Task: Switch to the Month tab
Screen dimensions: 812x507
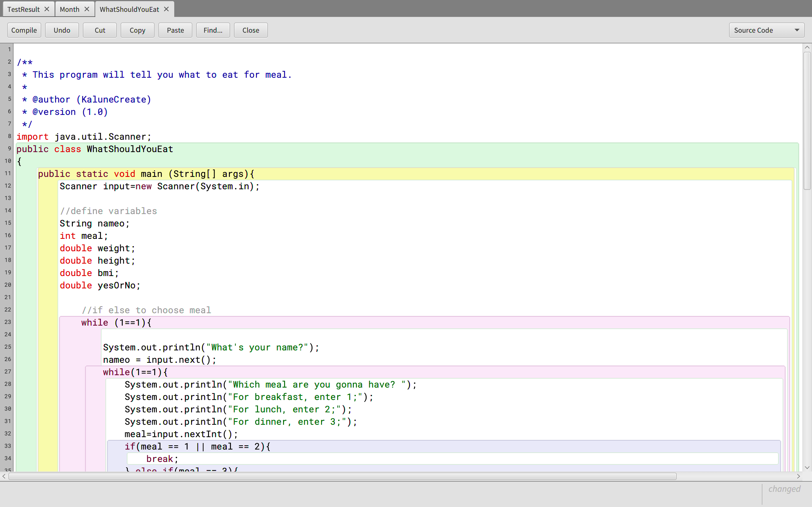Action: click(69, 9)
